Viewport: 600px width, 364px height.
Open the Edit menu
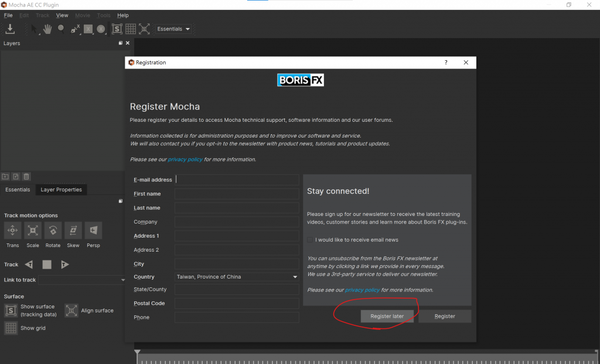click(x=24, y=15)
